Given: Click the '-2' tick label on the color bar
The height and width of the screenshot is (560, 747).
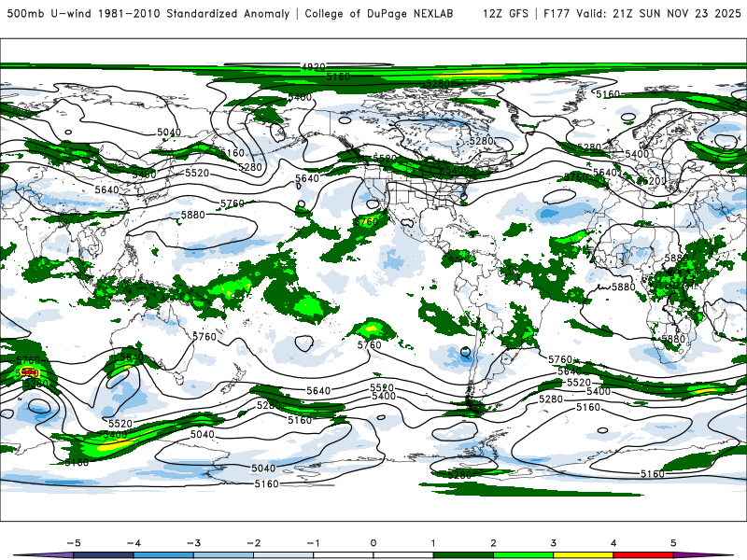Looking at the screenshot, I should (253, 543).
